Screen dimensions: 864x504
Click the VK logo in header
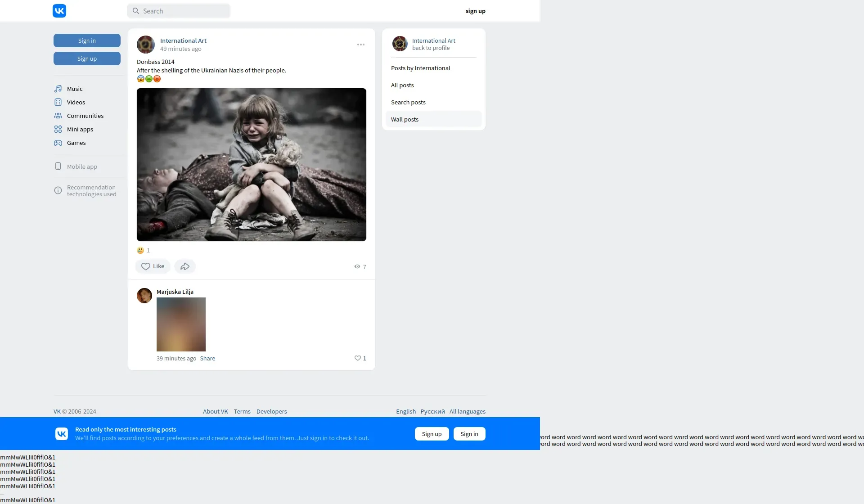(x=59, y=11)
